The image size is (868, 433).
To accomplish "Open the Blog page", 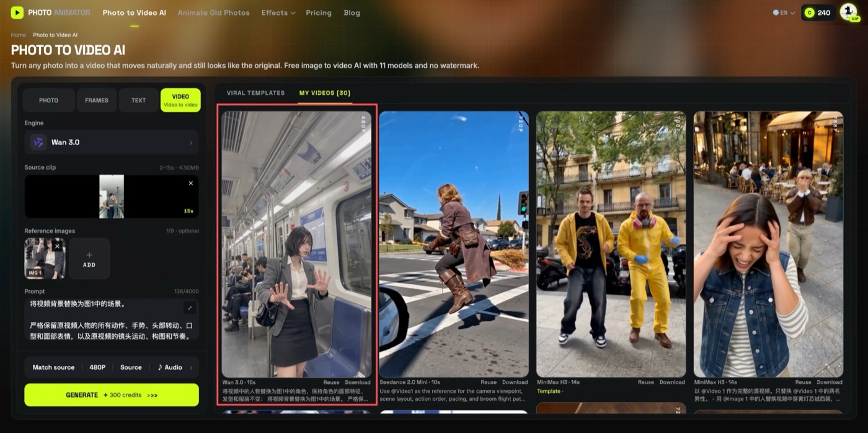I will click(352, 12).
